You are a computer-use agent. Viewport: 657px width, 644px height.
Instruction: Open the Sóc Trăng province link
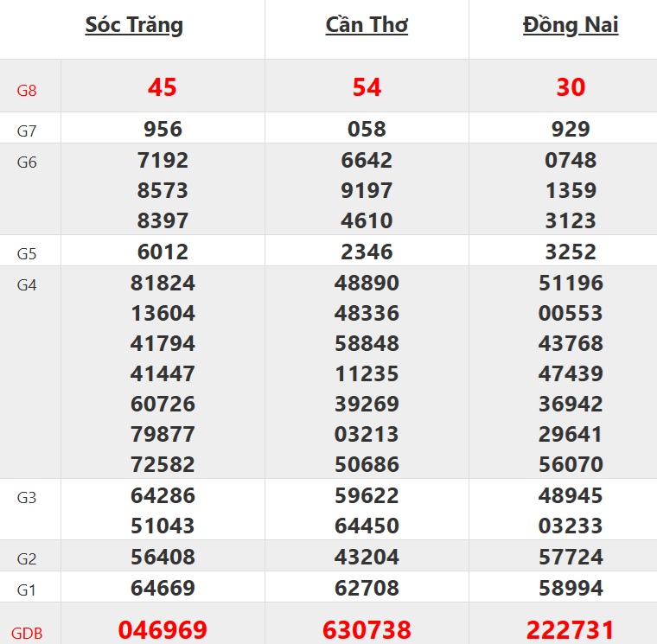point(134,25)
